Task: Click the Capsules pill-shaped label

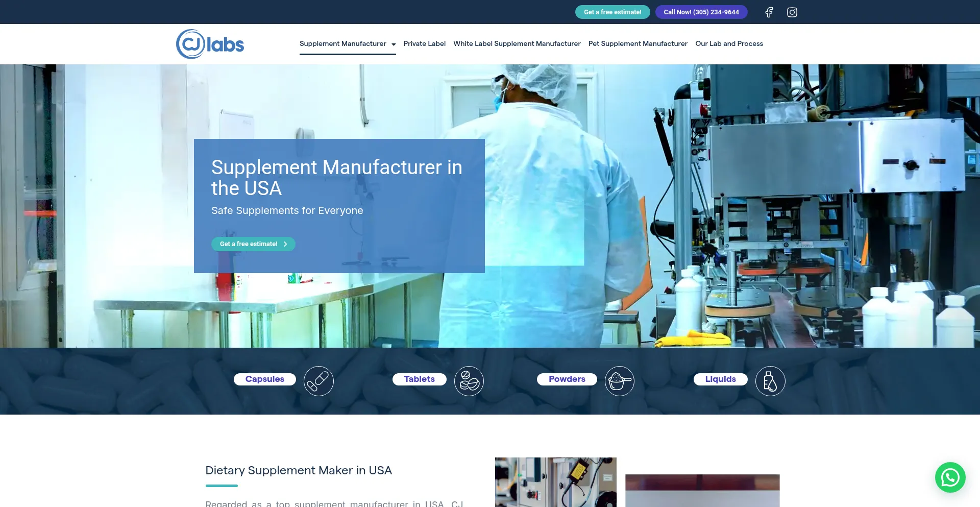Action: pyautogui.click(x=264, y=379)
